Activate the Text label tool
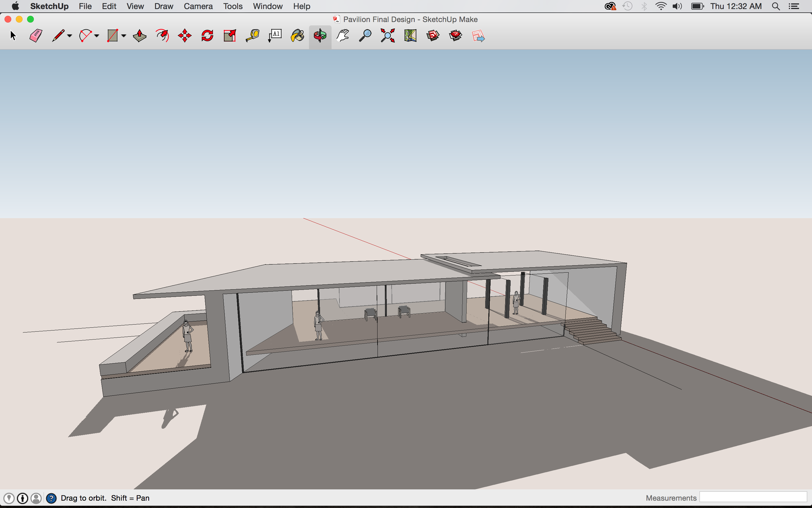The width and height of the screenshot is (812, 508). 275,36
